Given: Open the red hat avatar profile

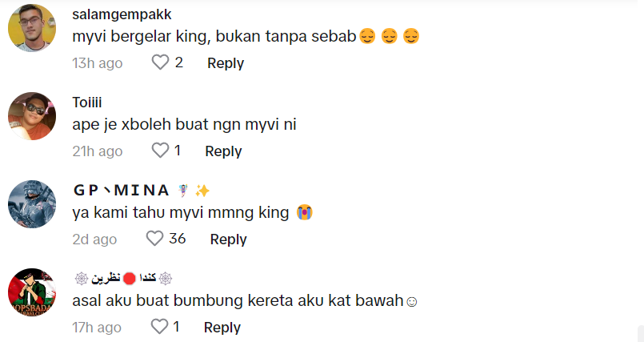Looking at the screenshot, I should click(x=32, y=292).
